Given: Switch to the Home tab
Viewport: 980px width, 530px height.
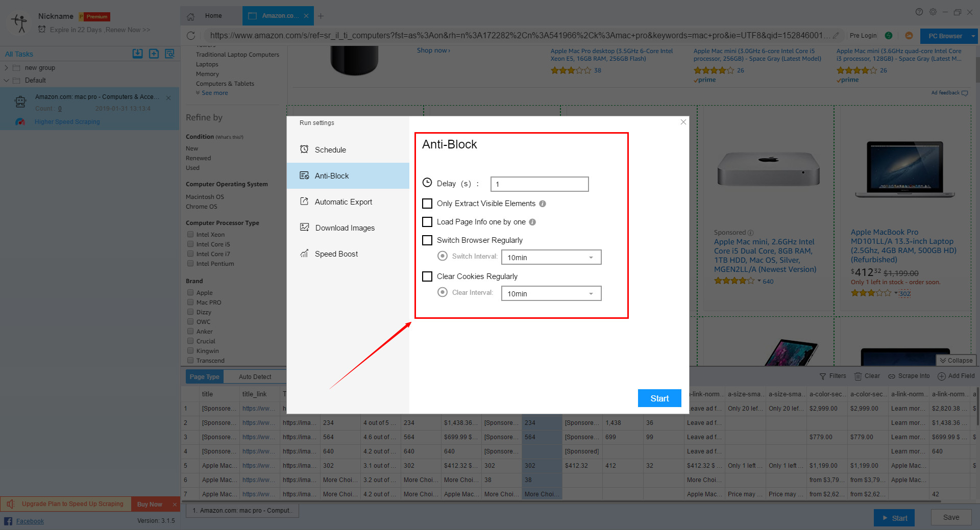Looking at the screenshot, I should 212,16.
